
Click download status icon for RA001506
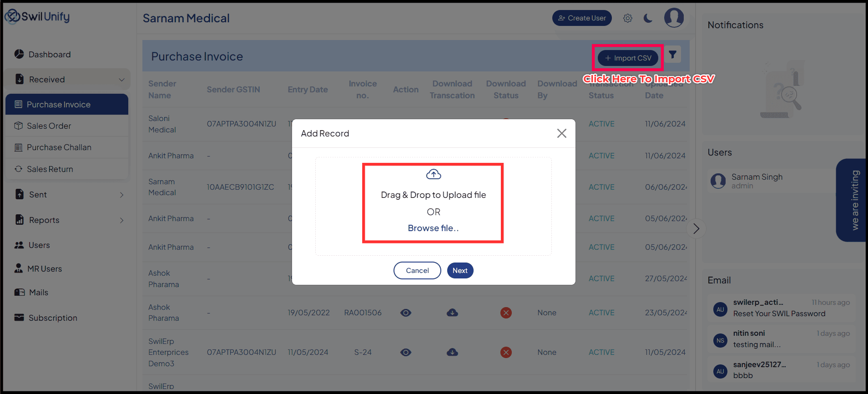506,313
